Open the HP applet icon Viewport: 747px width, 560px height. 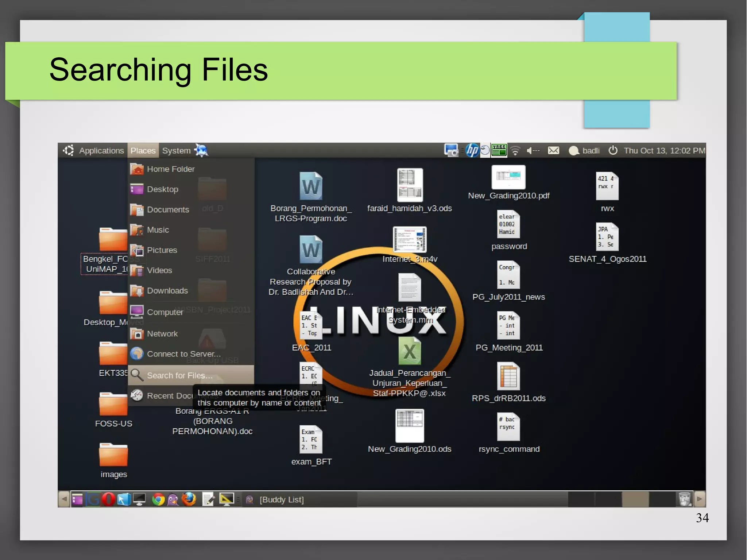tap(472, 150)
